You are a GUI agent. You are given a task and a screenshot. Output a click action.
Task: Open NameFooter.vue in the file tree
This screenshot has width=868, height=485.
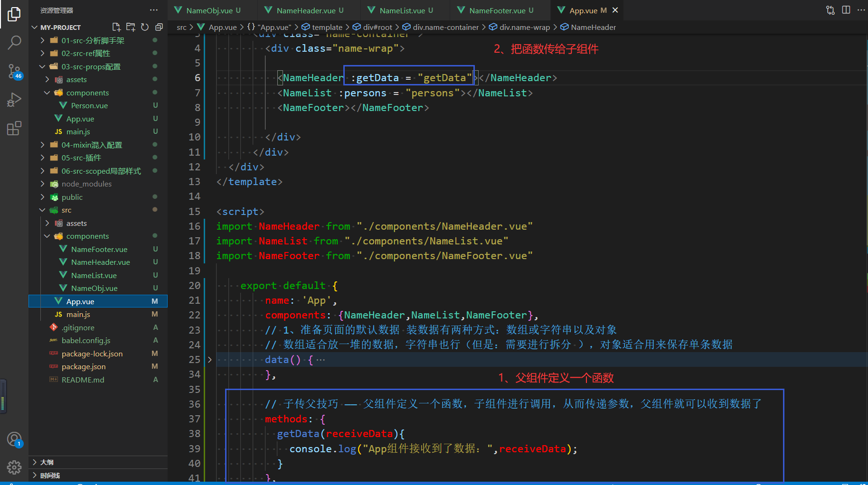pos(98,249)
